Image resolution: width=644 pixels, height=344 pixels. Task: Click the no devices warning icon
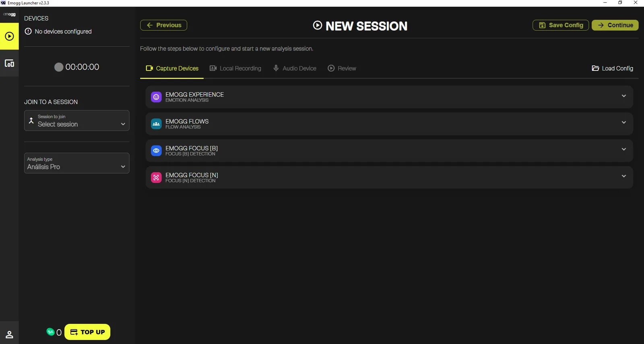28,31
